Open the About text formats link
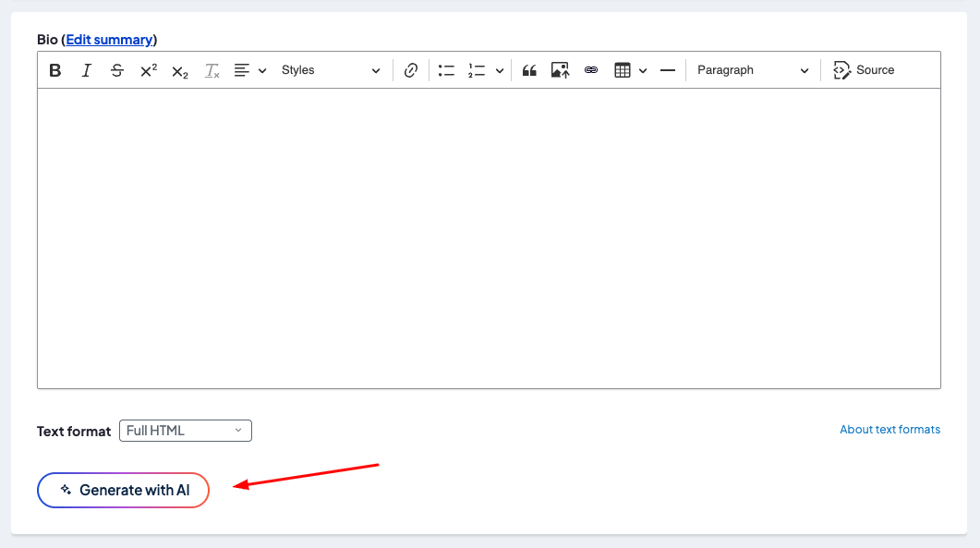The image size is (980, 548). 890,429
